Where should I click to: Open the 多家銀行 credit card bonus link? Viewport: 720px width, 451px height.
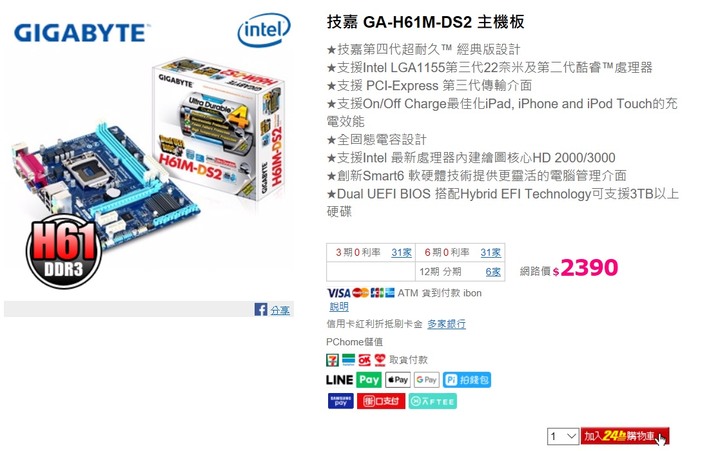(446, 324)
